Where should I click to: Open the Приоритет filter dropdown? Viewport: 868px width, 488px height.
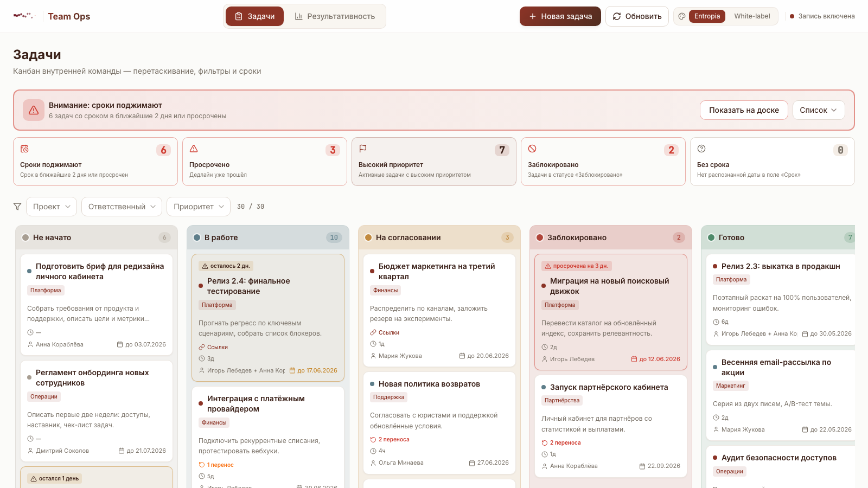coord(199,207)
